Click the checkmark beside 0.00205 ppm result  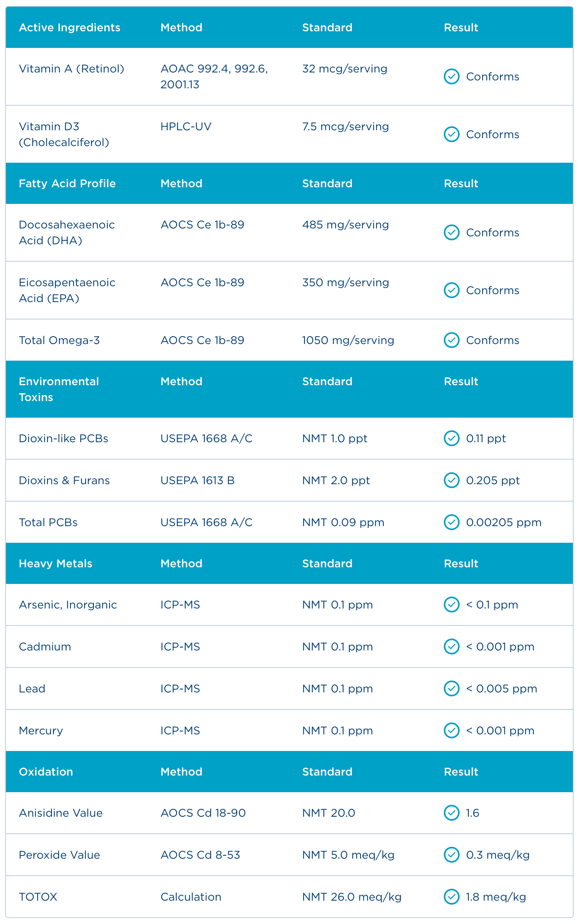pyautogui.click(x=451, y=522)
